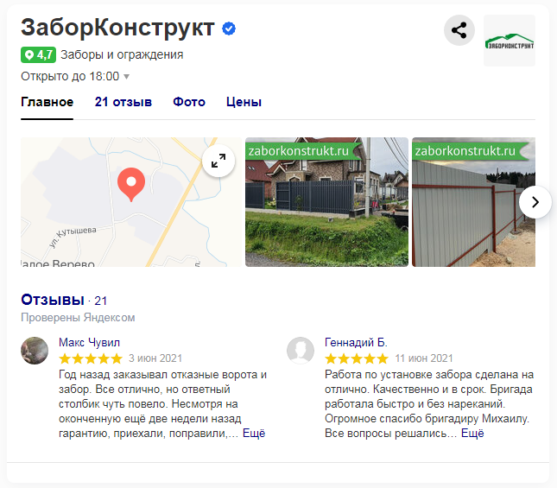Click the red location pin on the map
Screen dimensions: 557x488
pyautogui.click(x=131, y=184)
